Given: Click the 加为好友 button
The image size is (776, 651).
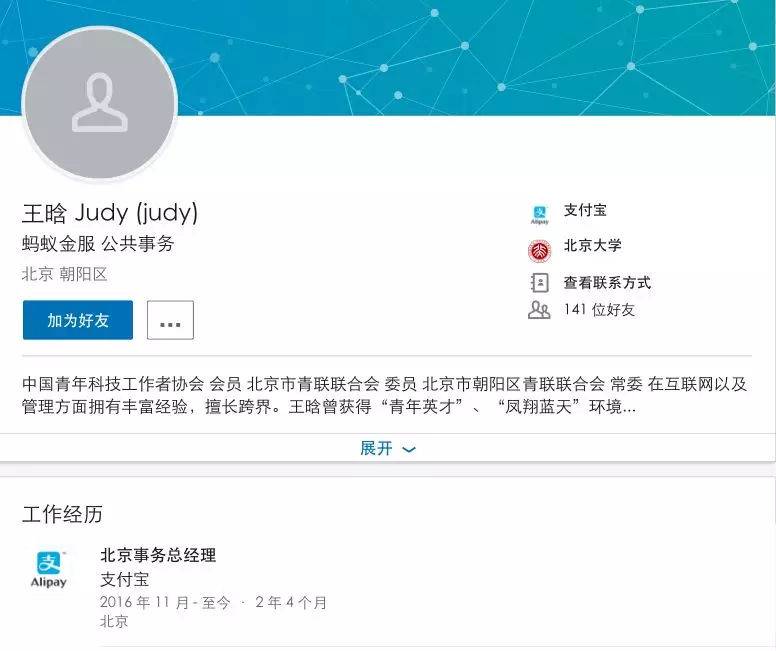Looking at the screenshot, I should click(x=78, y=320).
